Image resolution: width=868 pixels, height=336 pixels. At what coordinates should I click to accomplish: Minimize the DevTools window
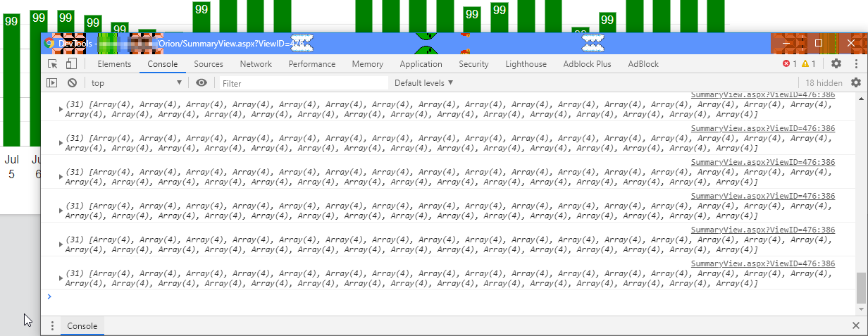pos(786,43)
